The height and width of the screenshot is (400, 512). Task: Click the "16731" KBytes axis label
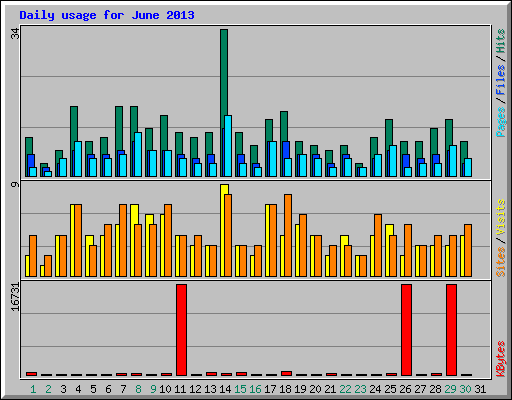coord(15,297)
